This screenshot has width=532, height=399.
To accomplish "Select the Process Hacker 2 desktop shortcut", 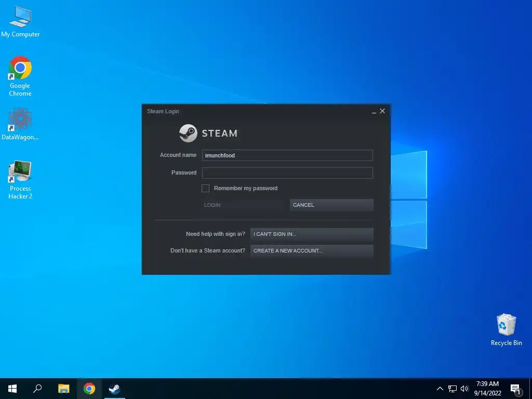I will [x=20, y=180].
